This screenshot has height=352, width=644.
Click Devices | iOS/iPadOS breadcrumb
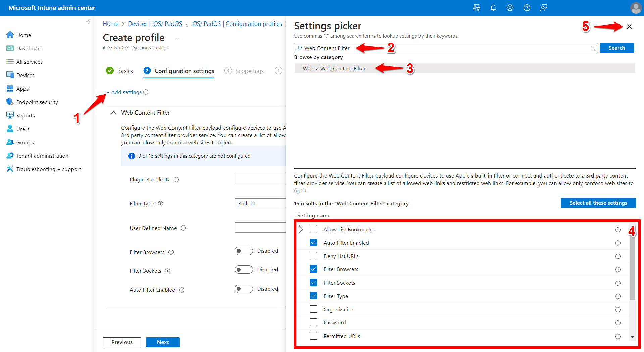[x=155, y=24]
